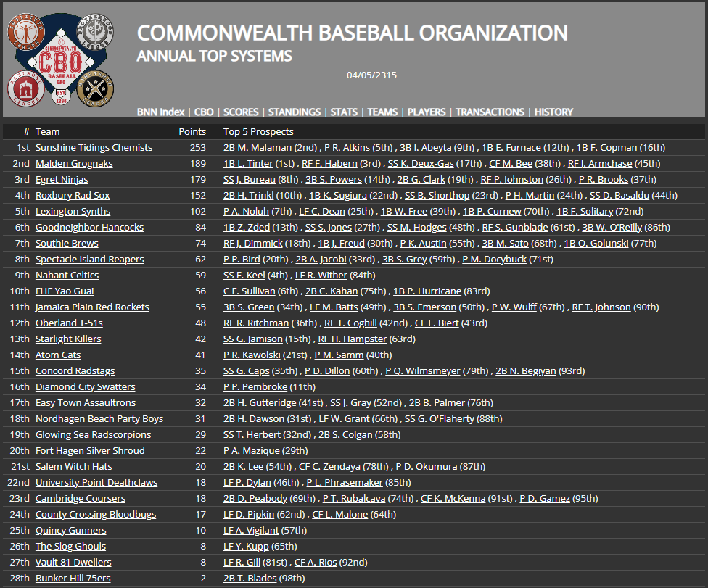Click the Bunker Hill 75ers link
Viewport: 708px width, 588px height.
tap(73, 578)
